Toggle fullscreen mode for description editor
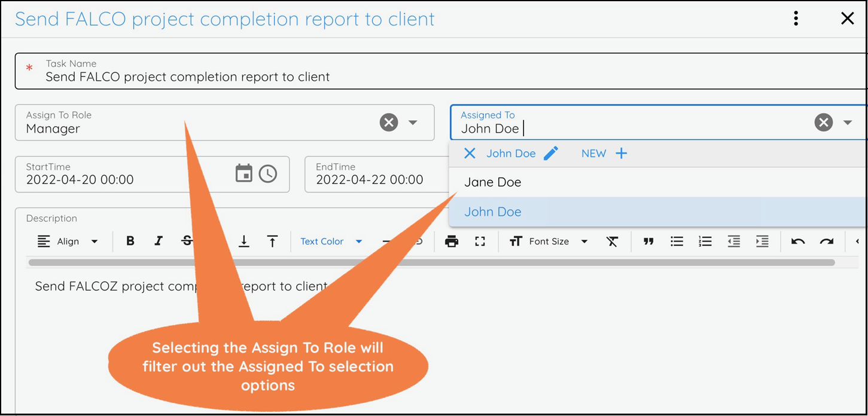Viewport: 868px width, 416px height. tap(480, 241)
